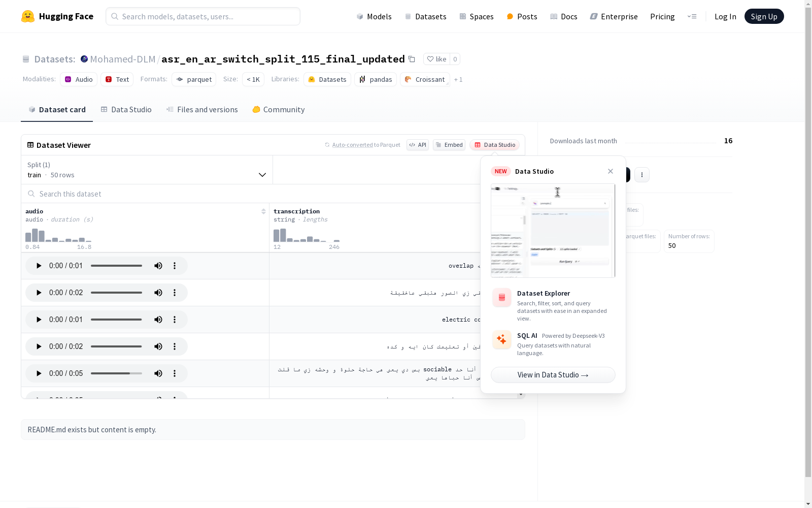Sort the audio column
This screenshot has width=812, height=508.
[x=263, y=211]
